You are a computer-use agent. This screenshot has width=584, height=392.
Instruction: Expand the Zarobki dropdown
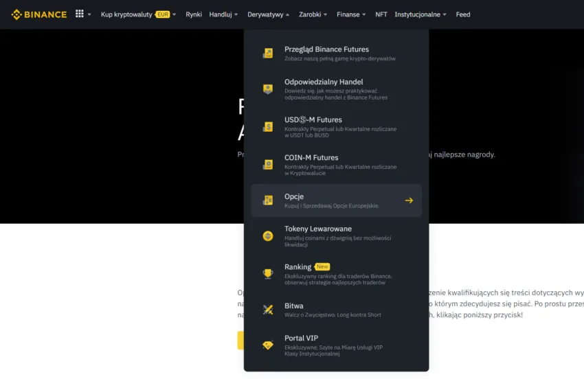click(x=313, y=14)
